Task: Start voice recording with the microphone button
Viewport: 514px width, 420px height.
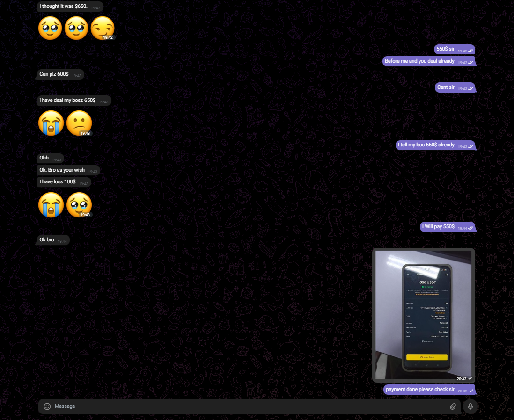Action: (x=470, y=406)
